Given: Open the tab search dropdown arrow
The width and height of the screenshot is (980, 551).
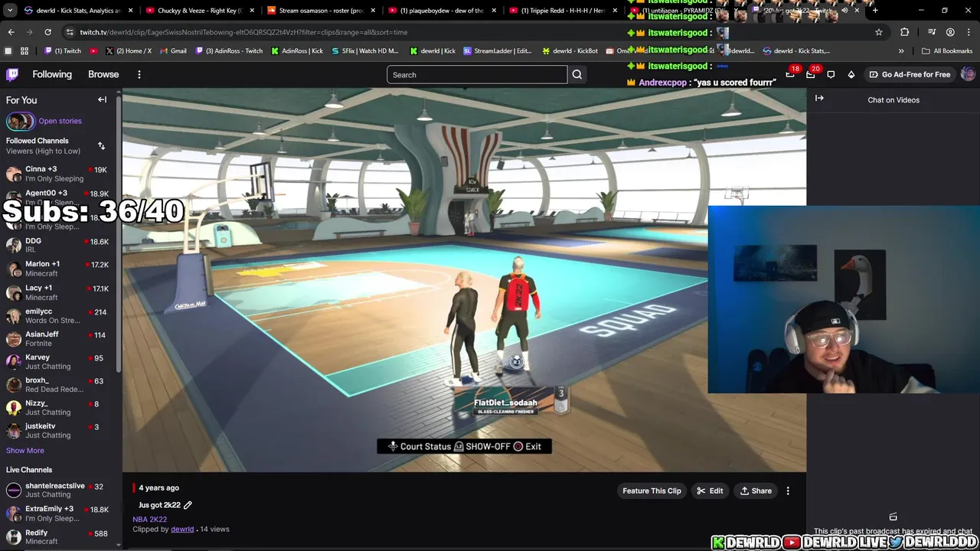Looking at the screenshot, I should click(x=9, y=11).
